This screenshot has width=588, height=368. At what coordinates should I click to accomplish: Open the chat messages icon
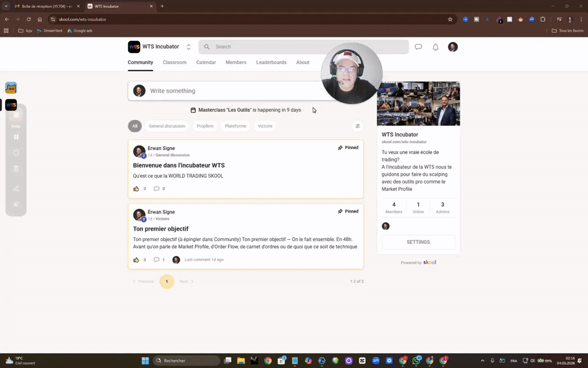coord(418,47)
